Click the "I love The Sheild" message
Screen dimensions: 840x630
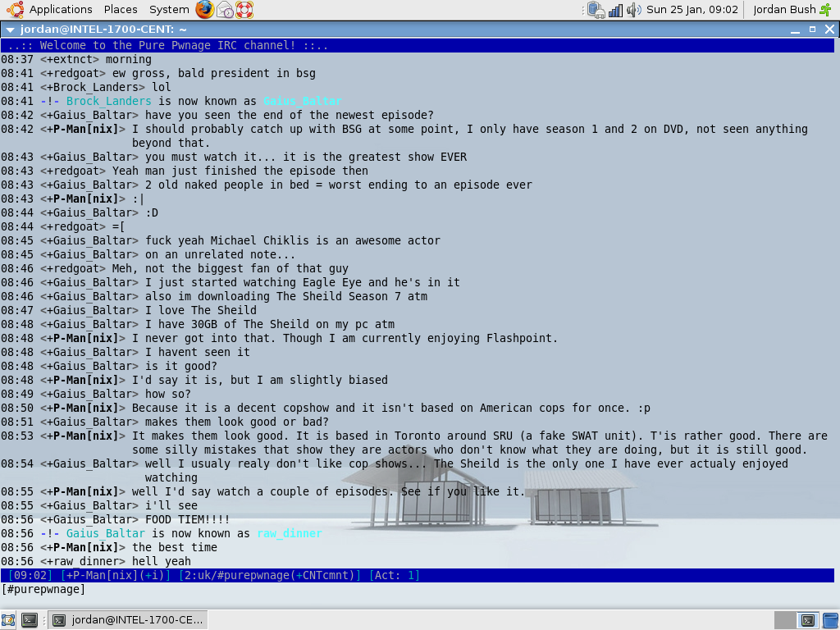pos(201,310)
